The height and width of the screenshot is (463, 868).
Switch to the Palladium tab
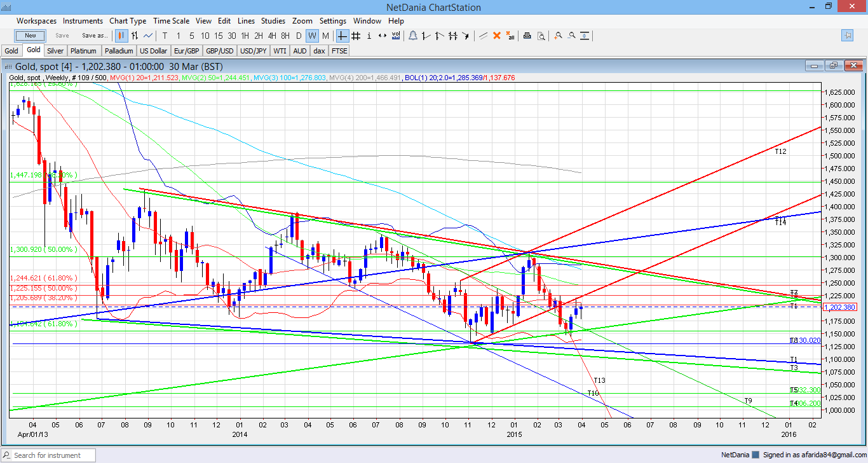(119, 50)
